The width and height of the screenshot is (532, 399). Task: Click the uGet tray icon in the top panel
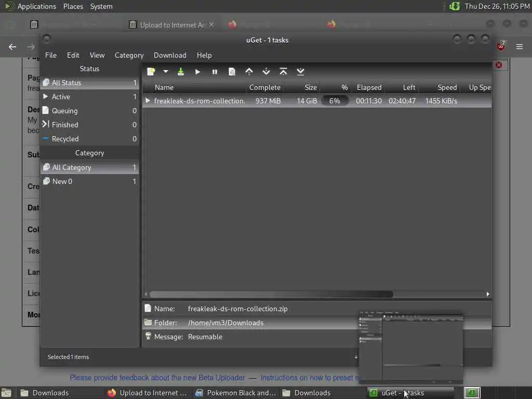click(x=455, y=6)
